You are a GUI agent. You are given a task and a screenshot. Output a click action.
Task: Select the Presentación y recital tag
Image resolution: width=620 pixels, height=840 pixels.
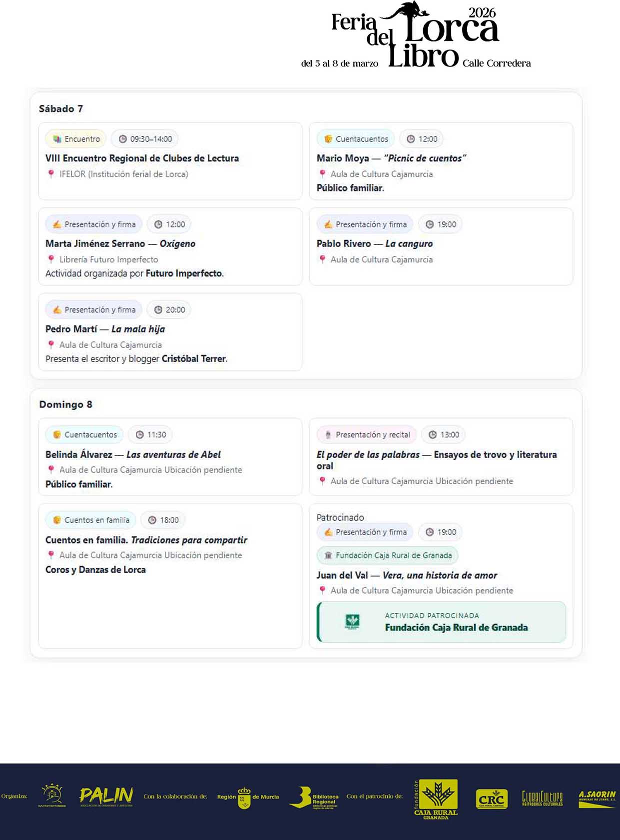pos(367,434)
